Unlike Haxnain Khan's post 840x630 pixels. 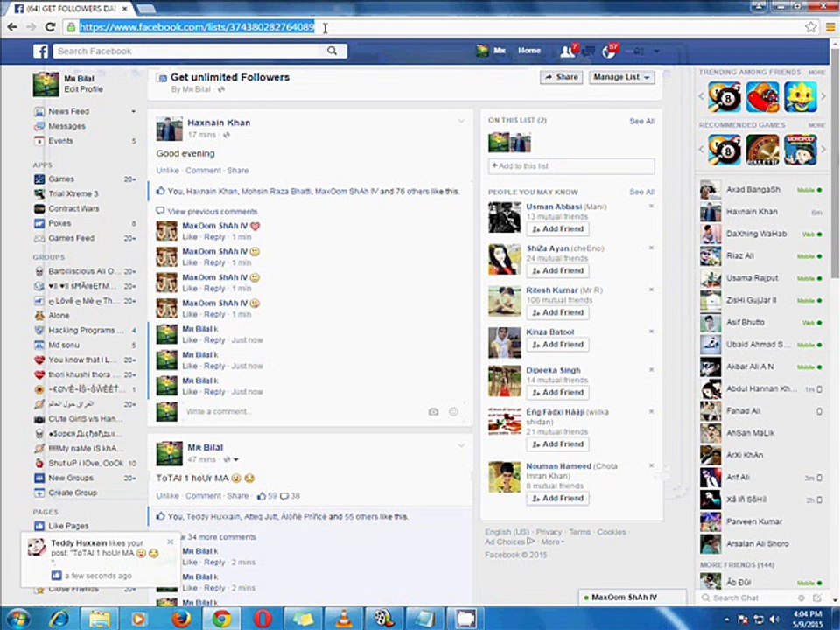click(x=168, y=171)
